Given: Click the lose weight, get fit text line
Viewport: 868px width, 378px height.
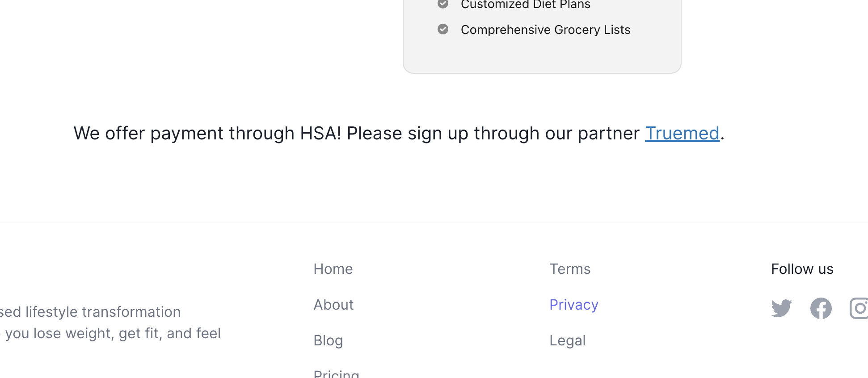Looking at the screenshot, I should pyautogui.click(x=110, y=333).
